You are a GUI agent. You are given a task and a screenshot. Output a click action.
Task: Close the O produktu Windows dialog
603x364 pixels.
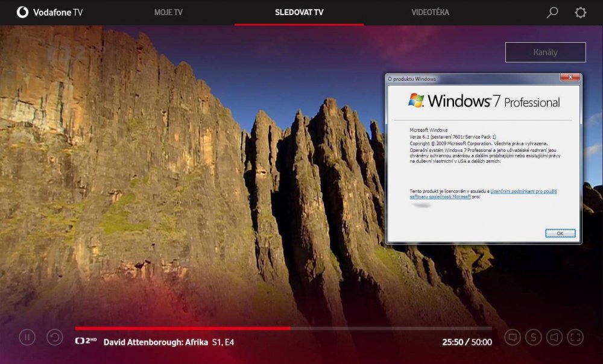[x=570, y=77]
